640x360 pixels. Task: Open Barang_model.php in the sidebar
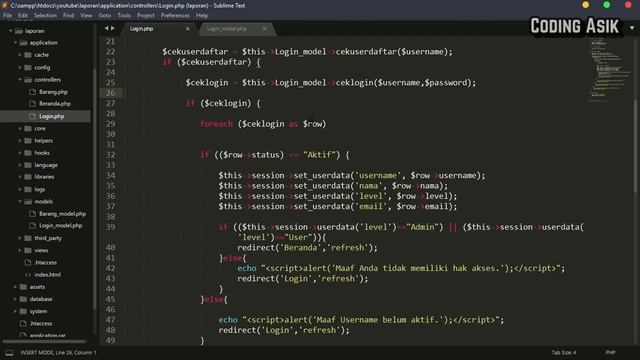click(x=62, y=213)
